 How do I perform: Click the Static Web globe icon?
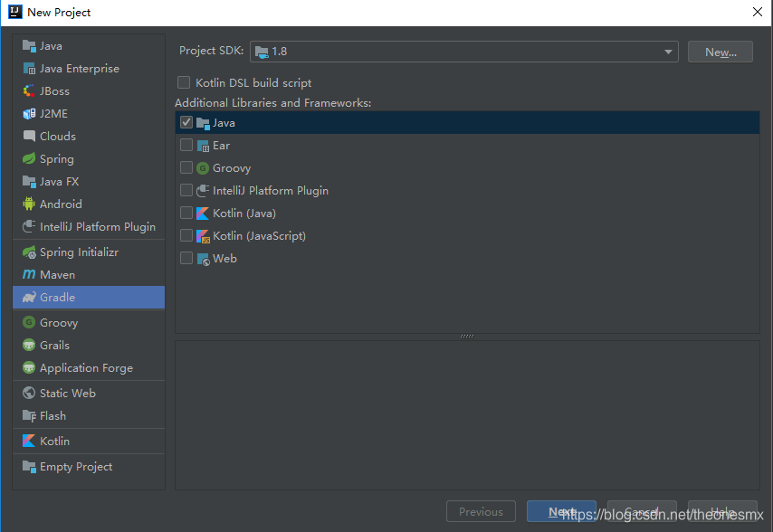click(29, 393)
